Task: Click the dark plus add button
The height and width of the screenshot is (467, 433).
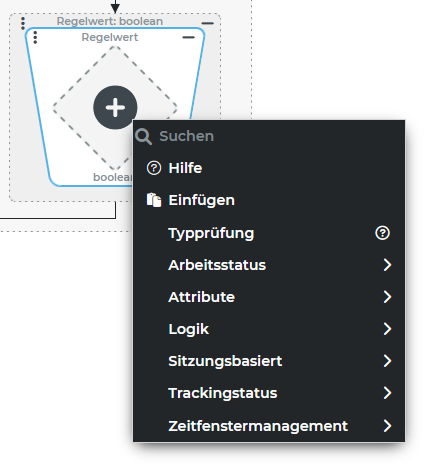Action: pos(115,107)
